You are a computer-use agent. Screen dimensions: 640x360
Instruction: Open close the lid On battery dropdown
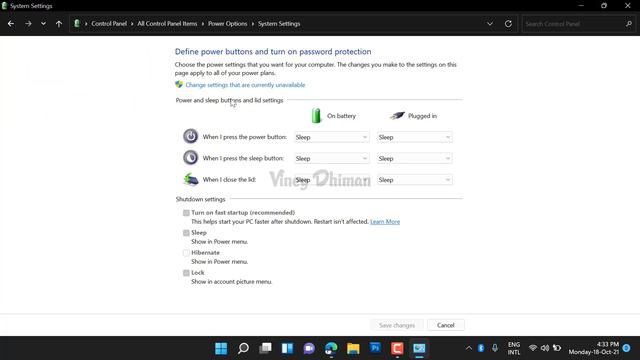(x=331, y=180)
